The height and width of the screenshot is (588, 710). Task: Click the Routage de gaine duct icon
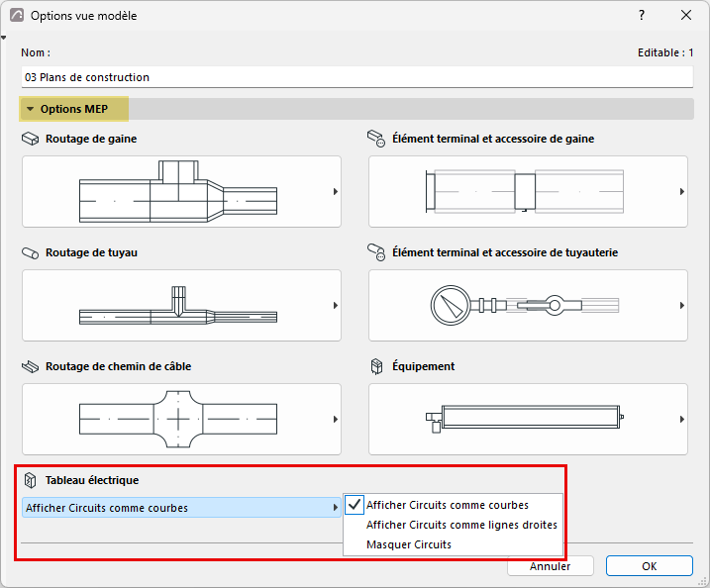31,139
